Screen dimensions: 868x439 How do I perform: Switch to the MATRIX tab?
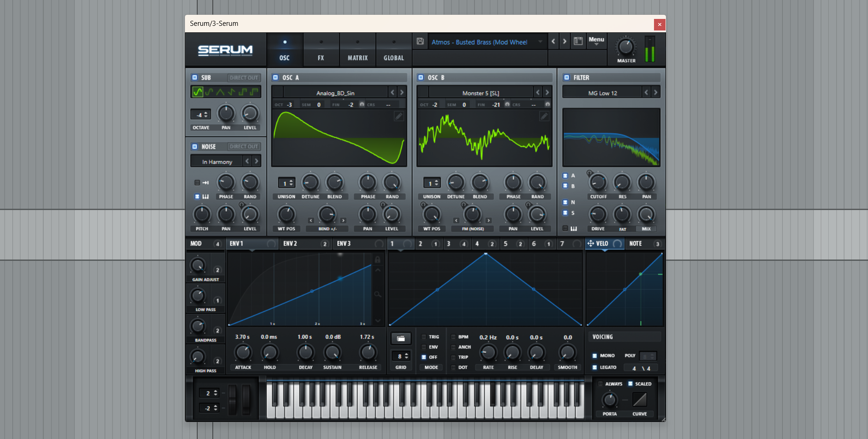357,50
